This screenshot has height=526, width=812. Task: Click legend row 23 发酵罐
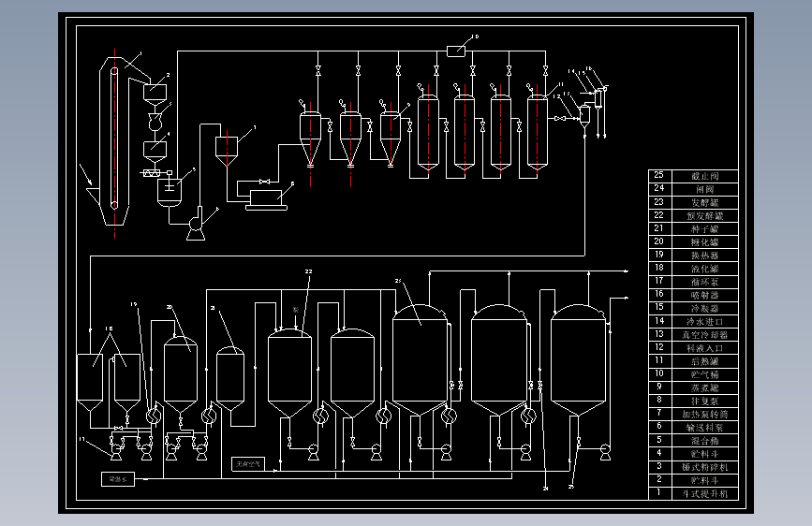[x=693, y=202]
